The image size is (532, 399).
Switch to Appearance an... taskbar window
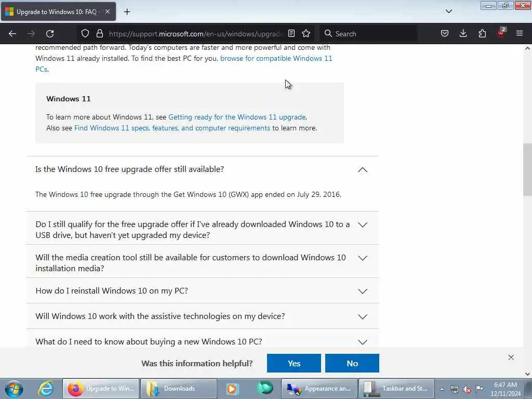(319, 389)
